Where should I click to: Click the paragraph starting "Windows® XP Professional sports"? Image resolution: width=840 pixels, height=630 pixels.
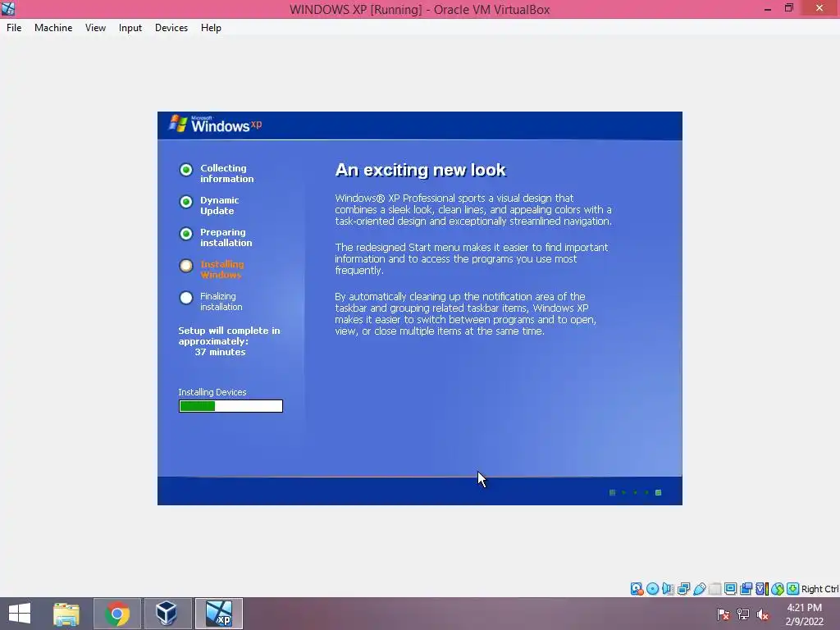point(473,209)
